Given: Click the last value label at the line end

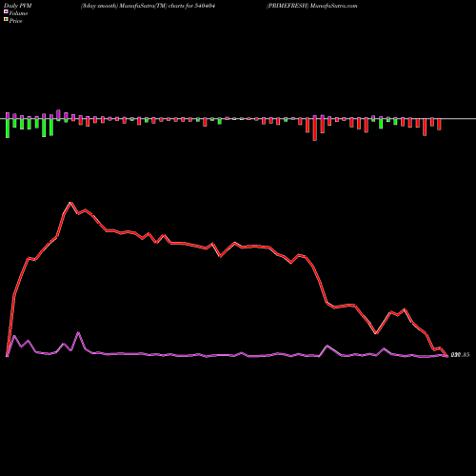Looking at the screenshot, I should pyautogui.click(x=460, y=355).
